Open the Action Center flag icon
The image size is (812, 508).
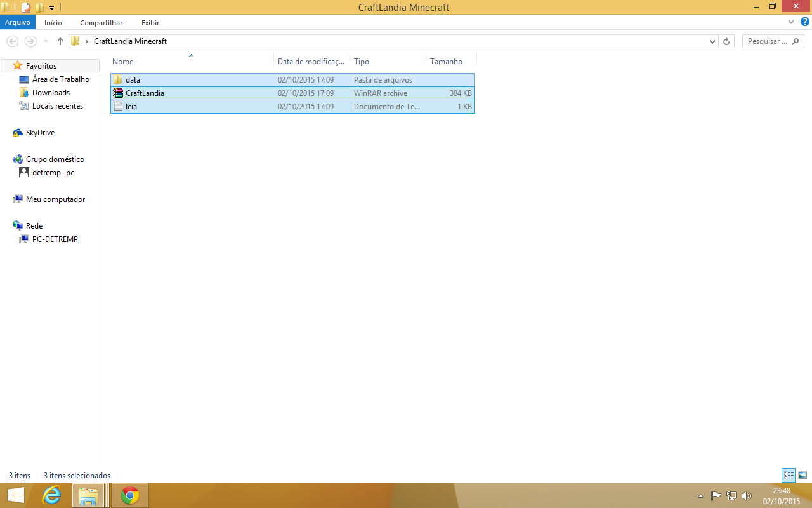click(x=716, y=496)
